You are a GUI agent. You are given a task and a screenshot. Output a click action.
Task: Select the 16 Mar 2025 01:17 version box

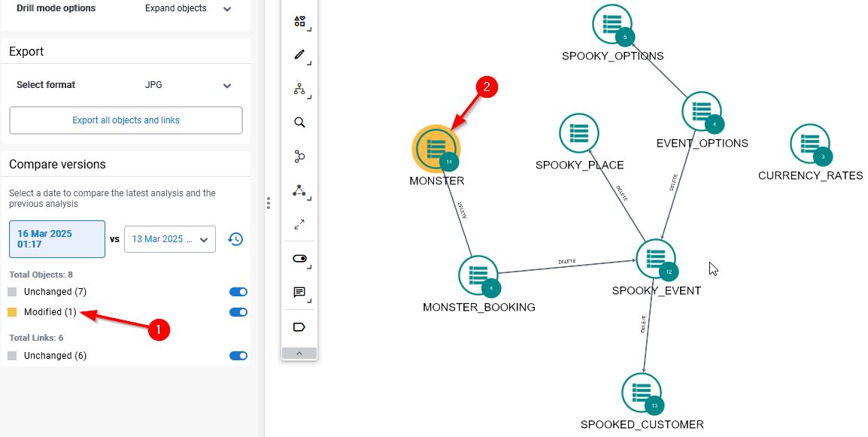click(57, 239)
